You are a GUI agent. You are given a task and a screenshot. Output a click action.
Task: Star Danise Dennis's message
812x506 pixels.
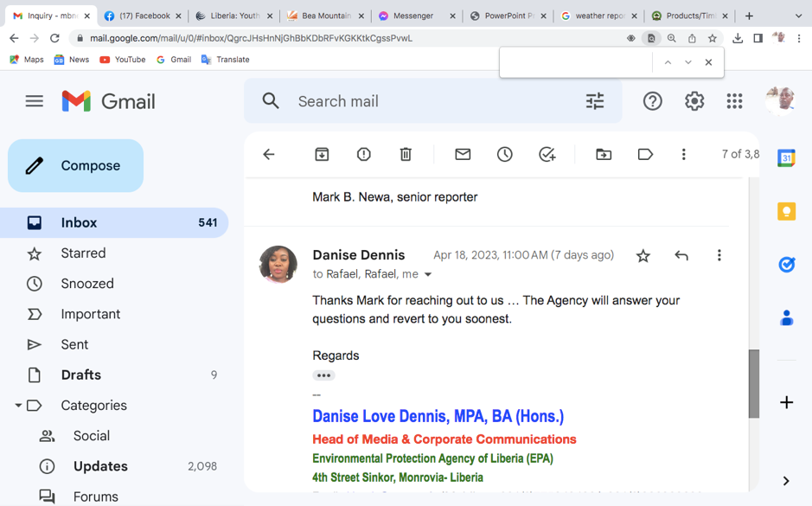(643, 255)
